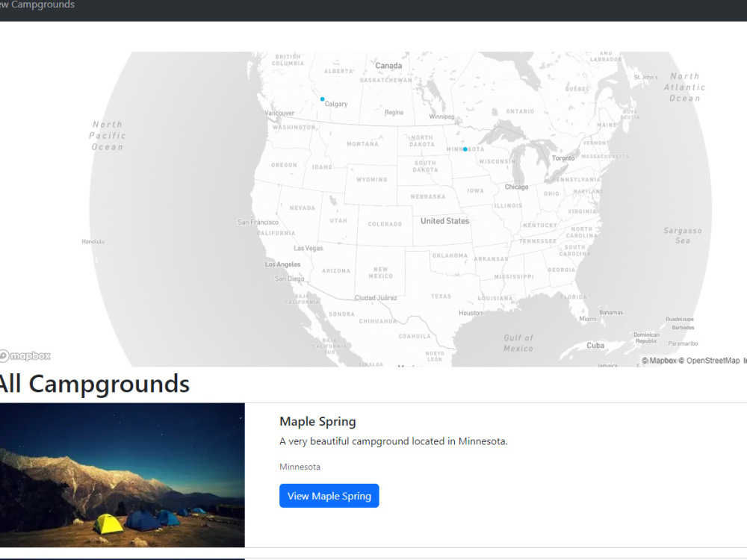Screen dimensions: 747x560
Task: Click the 'Cuba' label on map
Action: point(595,345)
